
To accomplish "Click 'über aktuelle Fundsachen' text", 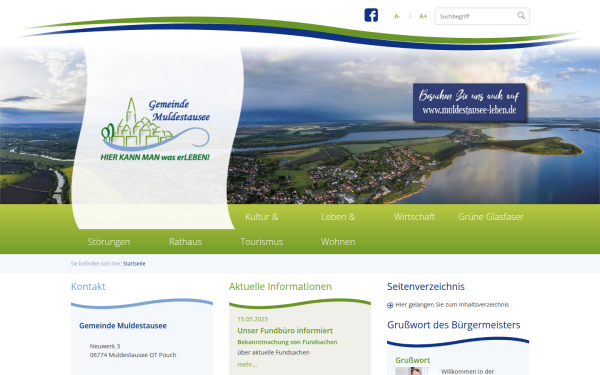I will (274, 352).
